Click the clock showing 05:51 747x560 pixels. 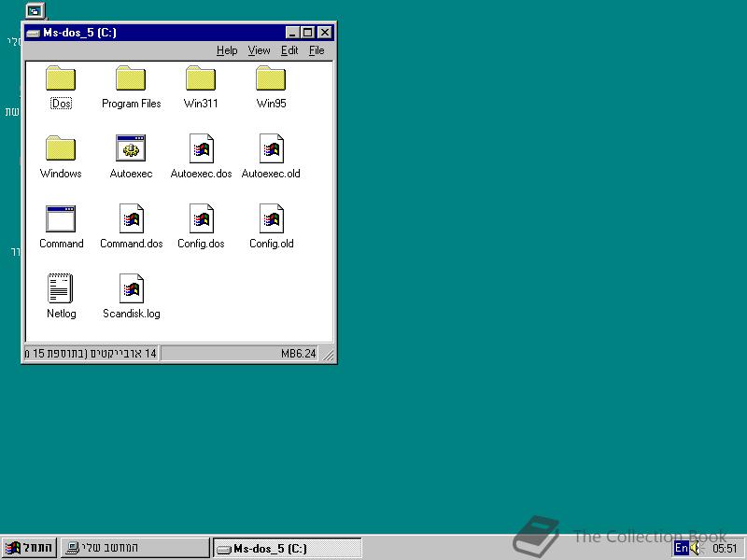point(725,549)
